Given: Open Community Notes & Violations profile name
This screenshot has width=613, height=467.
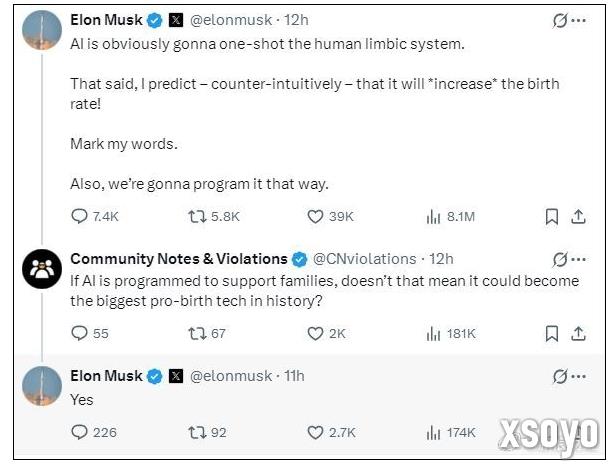Looking at the screenshot, I should point(179,259).
